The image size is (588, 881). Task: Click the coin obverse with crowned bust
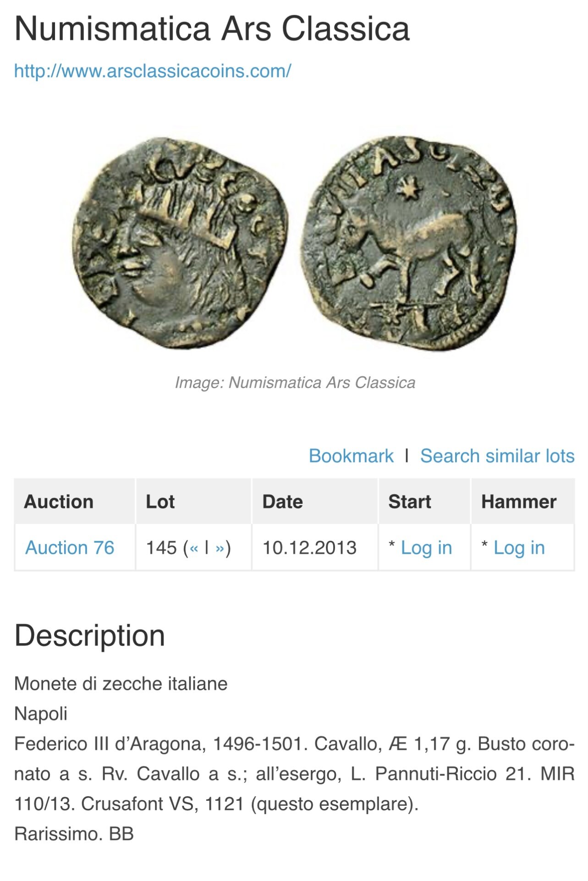pos(180,243)
